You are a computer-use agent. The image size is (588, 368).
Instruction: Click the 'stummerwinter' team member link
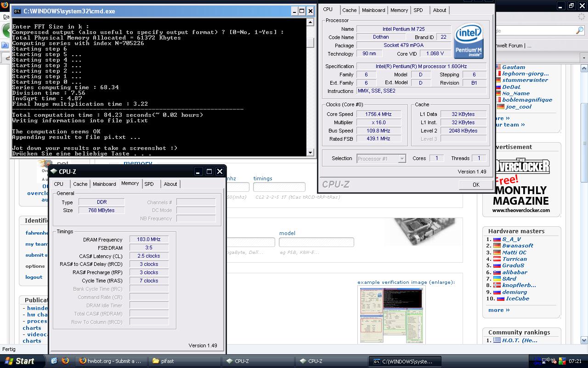point(525,80)
